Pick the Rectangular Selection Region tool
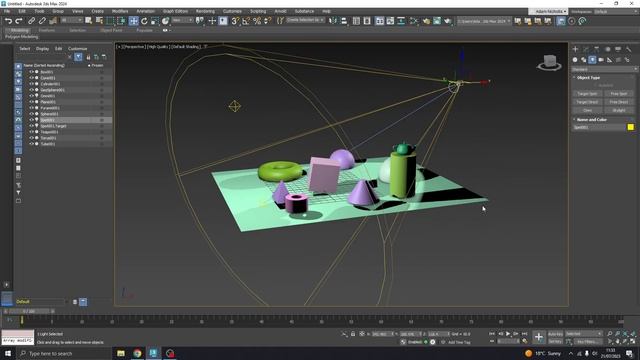This screenshot has height=360, width=640. 110,21
